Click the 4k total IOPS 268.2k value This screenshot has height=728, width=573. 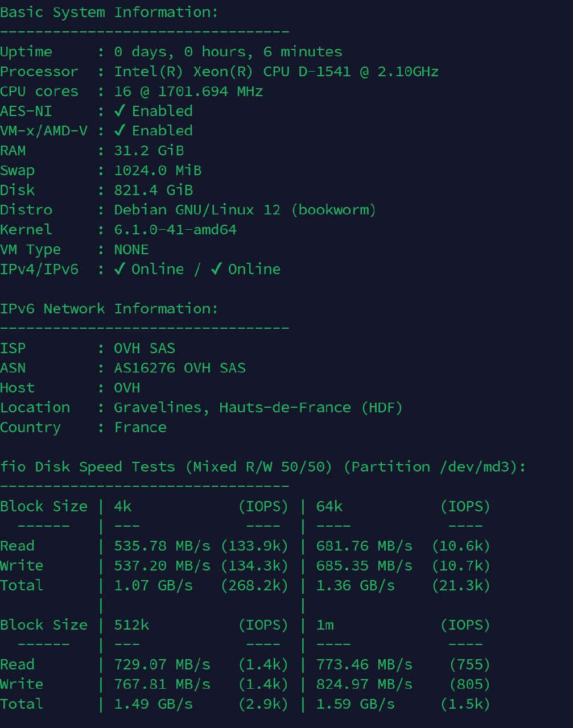click(x=254, y=585)
